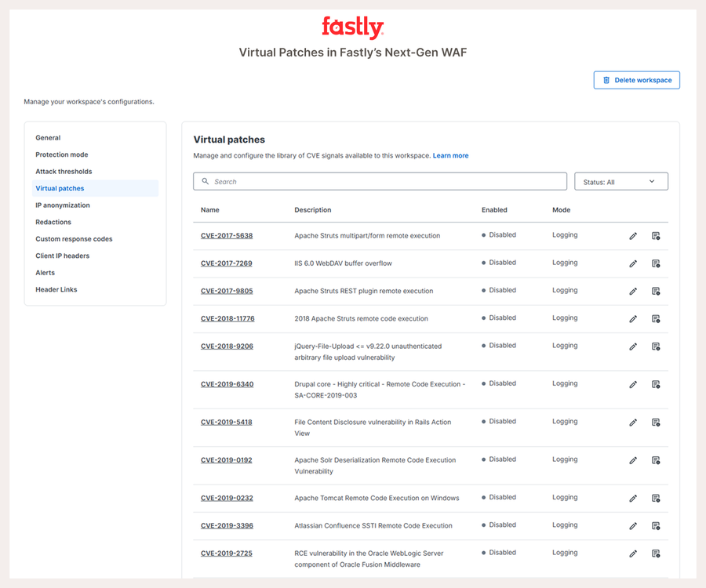Click the pencil edit icon for CVE-2017-5638
Screen dimensions: 706x588
(x=633, y=236)
